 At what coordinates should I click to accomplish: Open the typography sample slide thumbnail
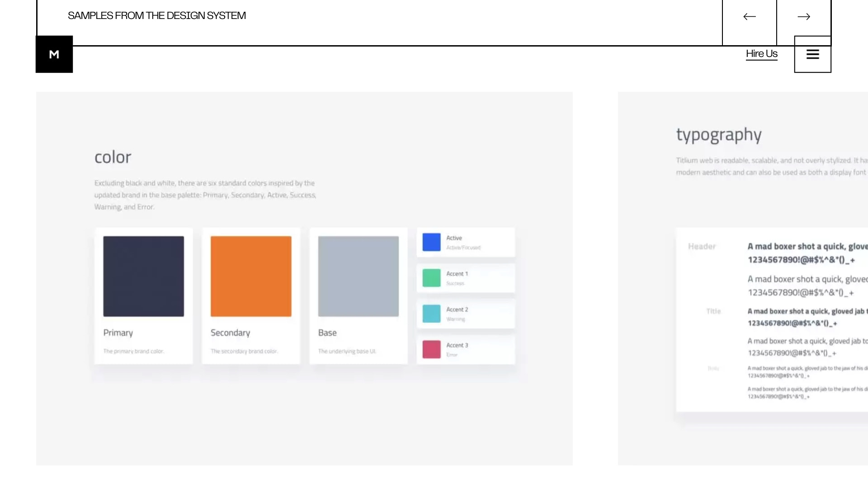(x=743, y=278)
